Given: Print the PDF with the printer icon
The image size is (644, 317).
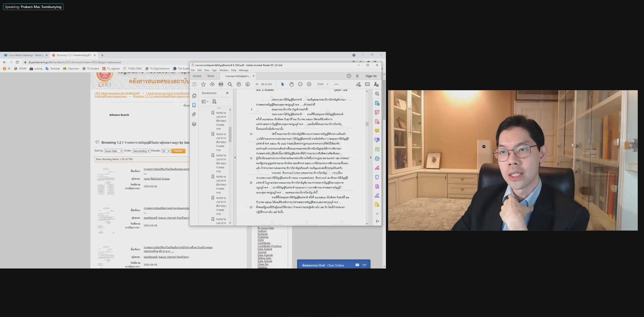Looking at the screenshot, I should pos(221,84).
